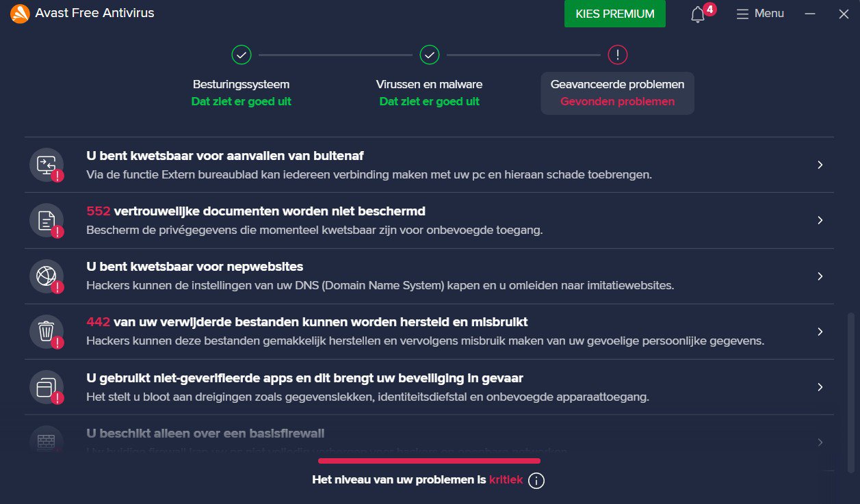Screen dimensions: 860x504
Task: Click the KIES PREMIUM button
Action: pyautogui.click(x=615, y=14)
